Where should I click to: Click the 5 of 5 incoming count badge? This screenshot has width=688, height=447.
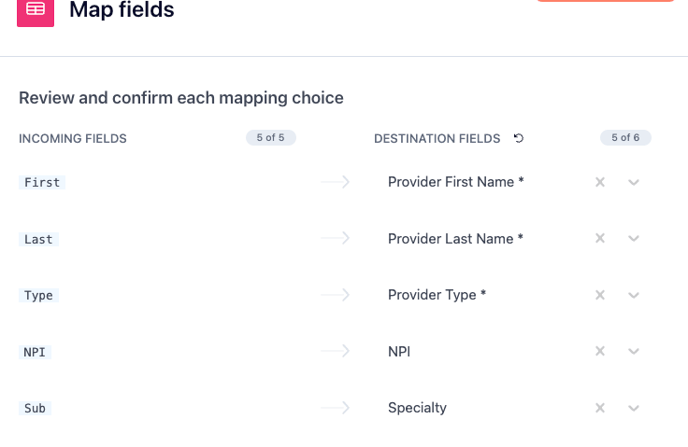tap(271, 138)
